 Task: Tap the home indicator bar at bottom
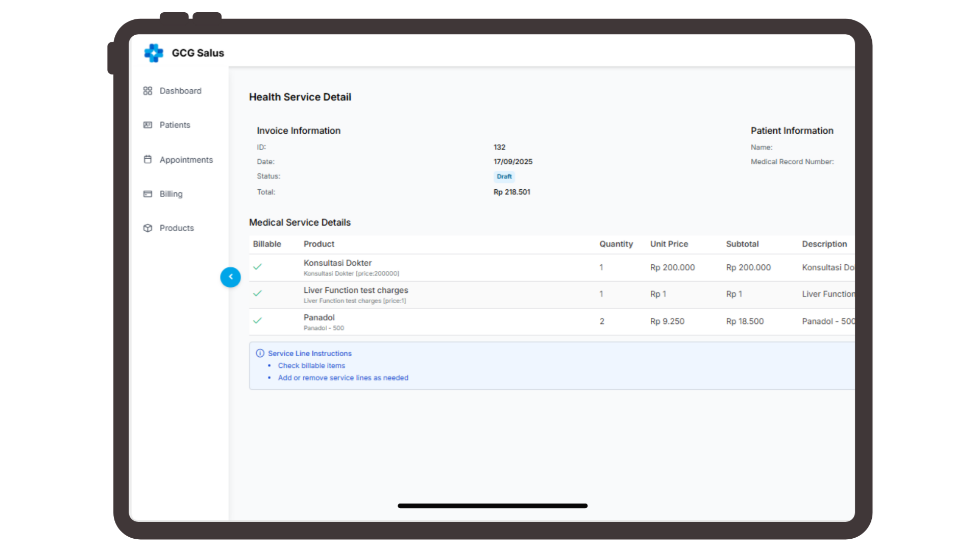point(492,506)
